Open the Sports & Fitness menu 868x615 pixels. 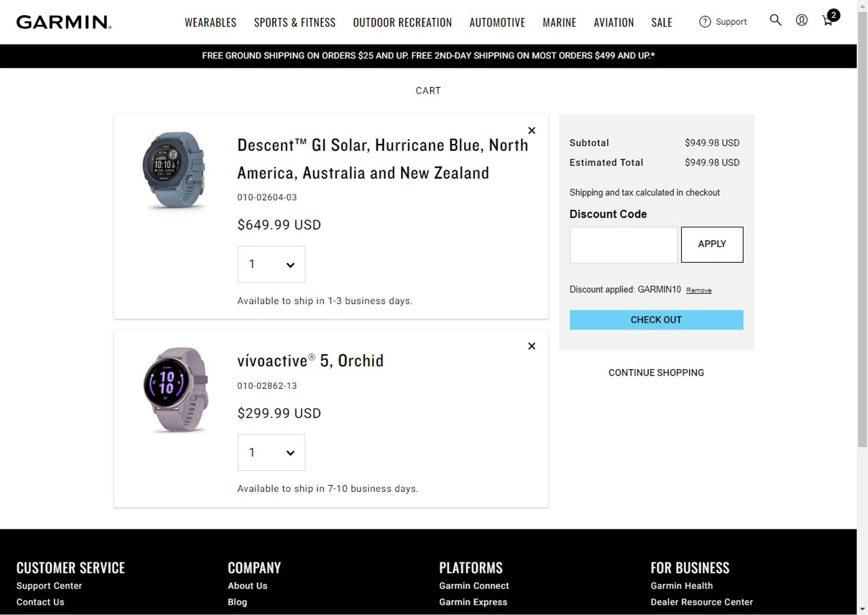[x=295, y=23]
